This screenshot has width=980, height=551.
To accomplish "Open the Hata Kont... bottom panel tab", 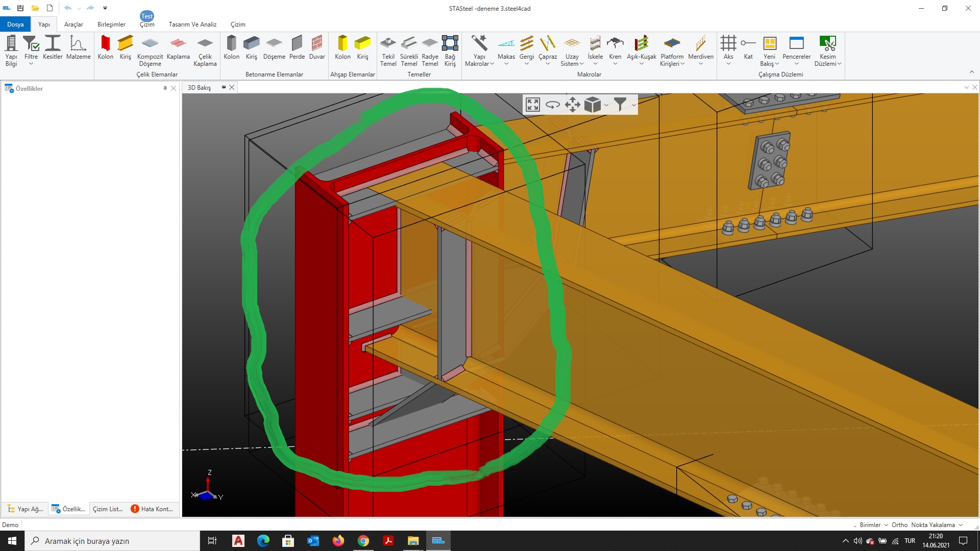I will click(x=152, y=509).
